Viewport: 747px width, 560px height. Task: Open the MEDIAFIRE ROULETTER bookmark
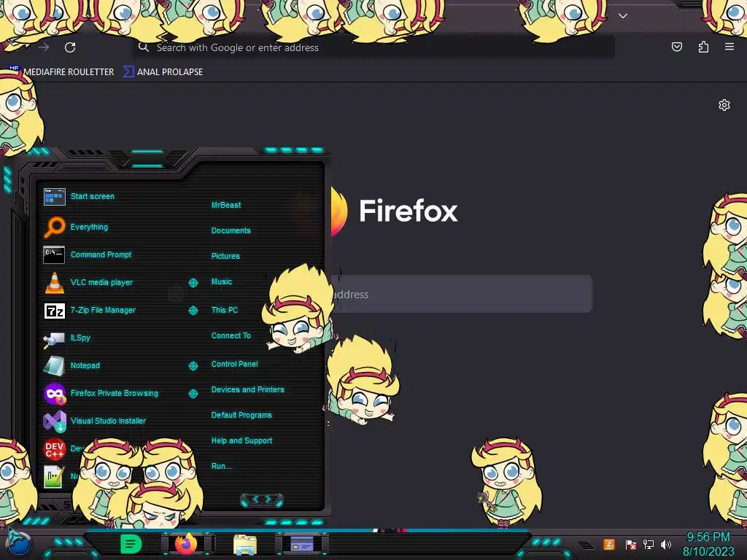[62, 72]
